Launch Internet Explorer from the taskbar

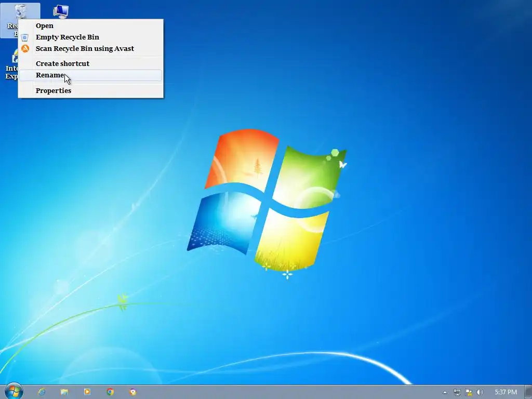click(42, 392)
